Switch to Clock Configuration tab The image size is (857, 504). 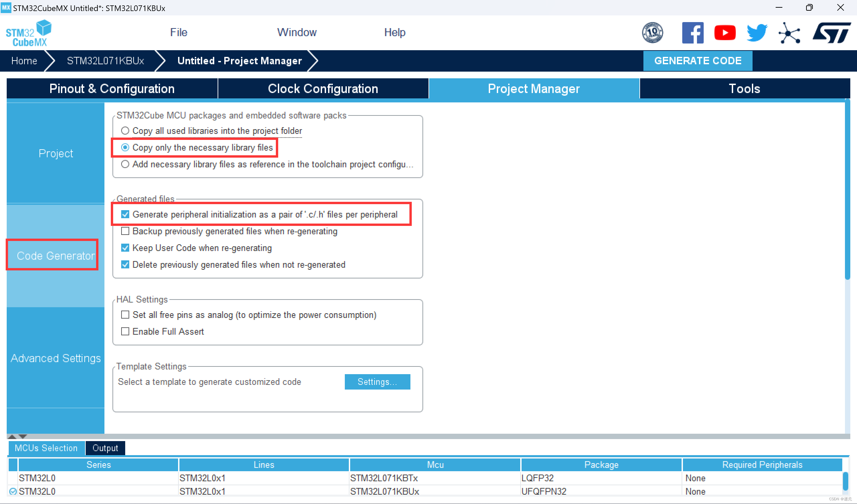tap(323, 88)
